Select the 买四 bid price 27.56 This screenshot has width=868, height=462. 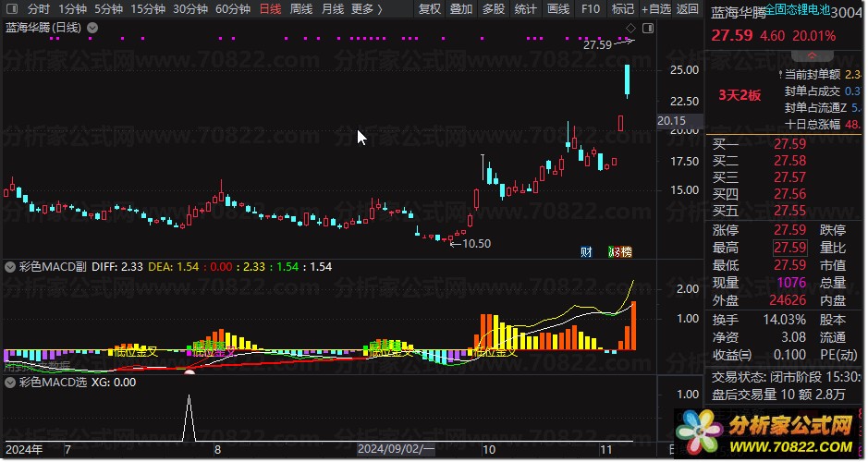click(790, 194)
